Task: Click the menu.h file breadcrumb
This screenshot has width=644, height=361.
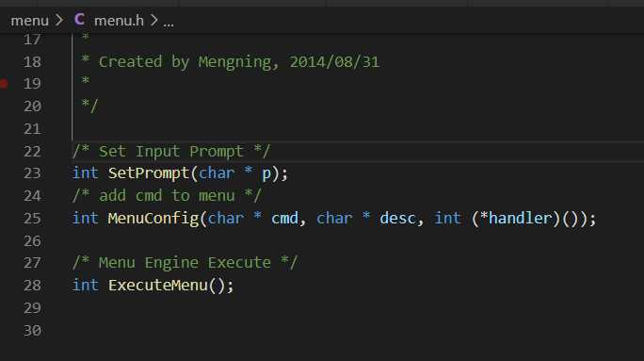Action: pyautogui.click(x=120, y=20)
